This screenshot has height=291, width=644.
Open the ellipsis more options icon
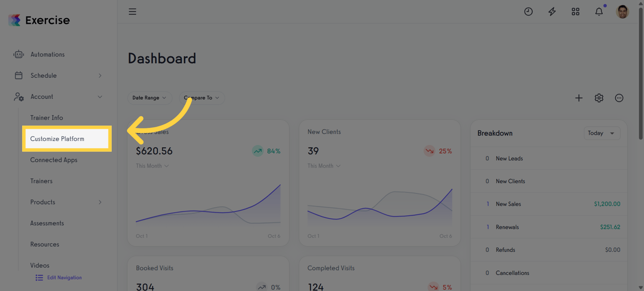[619, 98]
